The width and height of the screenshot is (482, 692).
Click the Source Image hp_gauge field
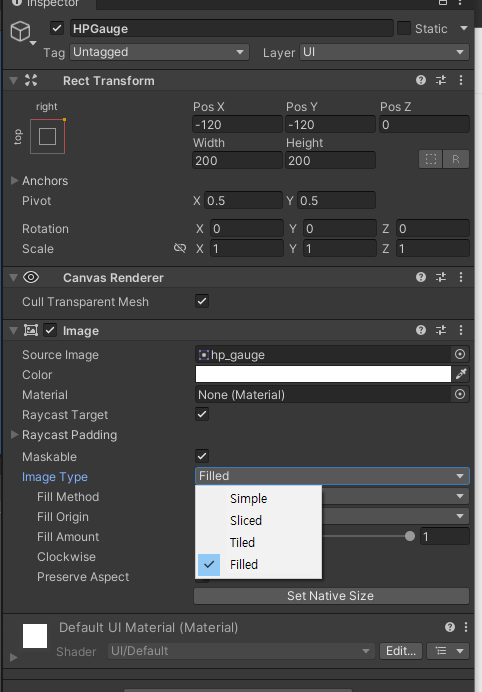(323, 354)
